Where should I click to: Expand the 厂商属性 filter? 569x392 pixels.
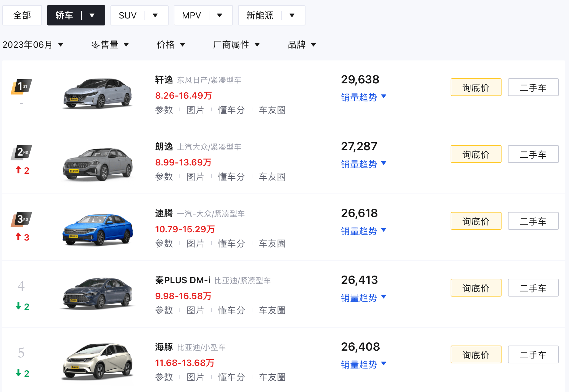pos(236,45)
